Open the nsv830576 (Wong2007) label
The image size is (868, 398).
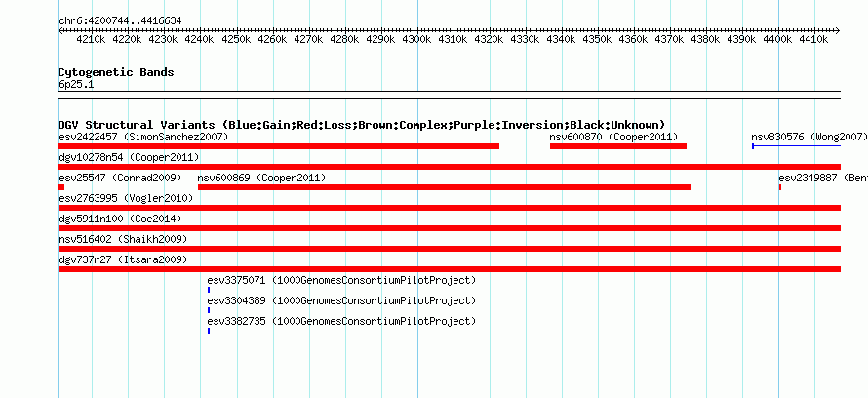[x=809, y=137]
